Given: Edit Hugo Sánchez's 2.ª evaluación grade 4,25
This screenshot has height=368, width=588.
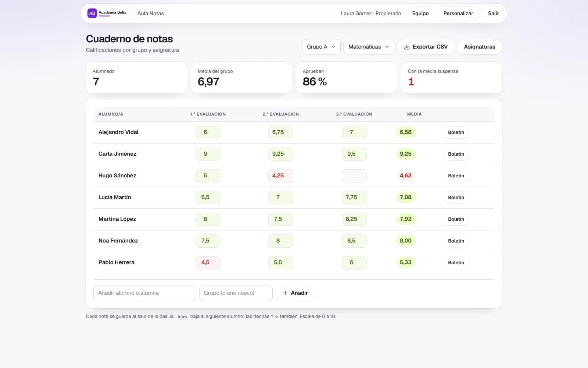Looking at the screenshot, I should (281, 176).
